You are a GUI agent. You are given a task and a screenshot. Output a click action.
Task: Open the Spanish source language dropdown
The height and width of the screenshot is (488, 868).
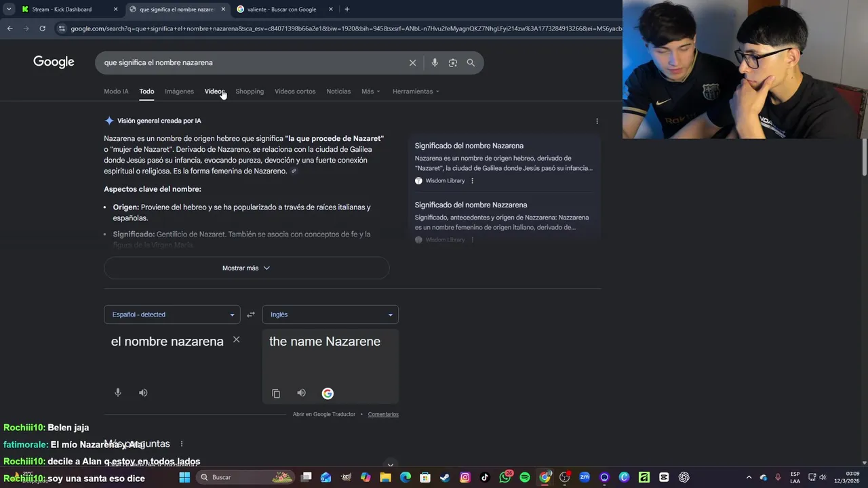pyautogui.click(x=172, y=314)
